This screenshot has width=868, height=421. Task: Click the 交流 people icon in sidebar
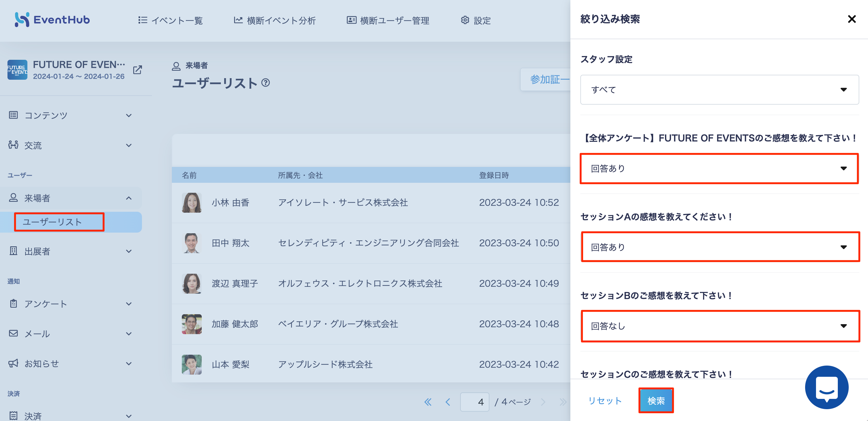13,145
